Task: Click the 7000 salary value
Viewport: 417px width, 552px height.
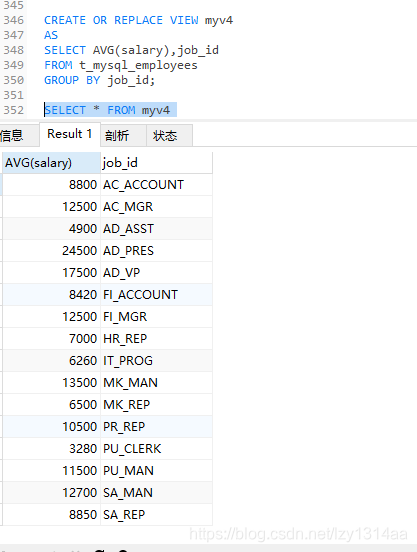Action: pyautogui.click(x=51, y=339)
